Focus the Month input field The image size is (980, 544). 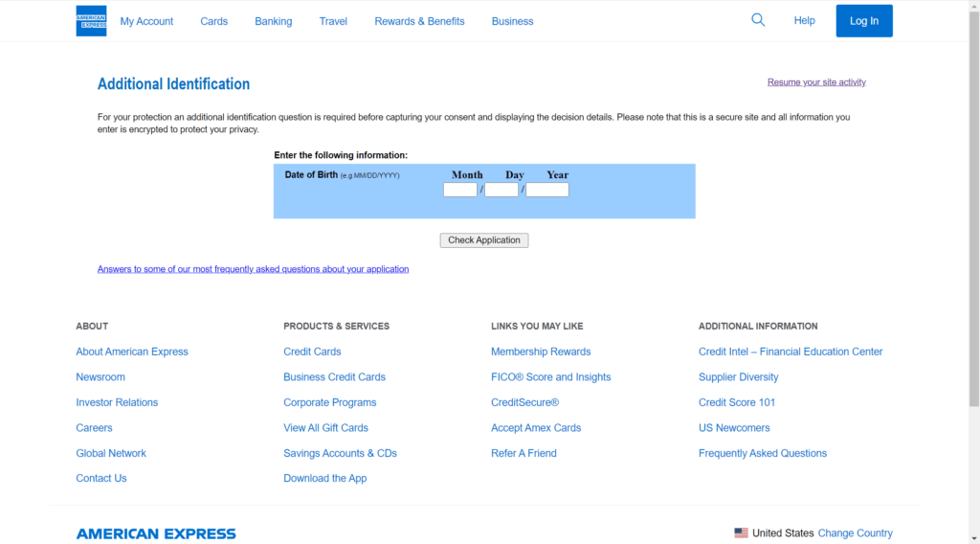460,190
